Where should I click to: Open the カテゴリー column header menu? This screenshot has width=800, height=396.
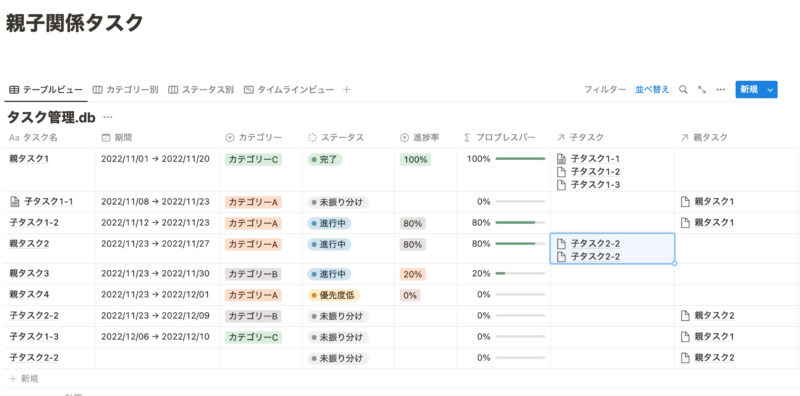tap(253, 138)
